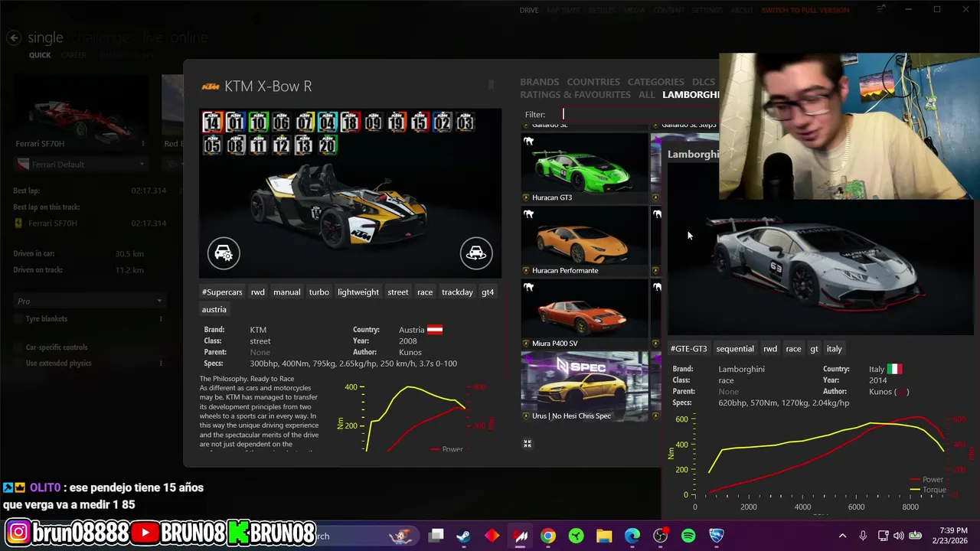
Task: Select skin number 07 livery icon
Action: pos(305,122)
